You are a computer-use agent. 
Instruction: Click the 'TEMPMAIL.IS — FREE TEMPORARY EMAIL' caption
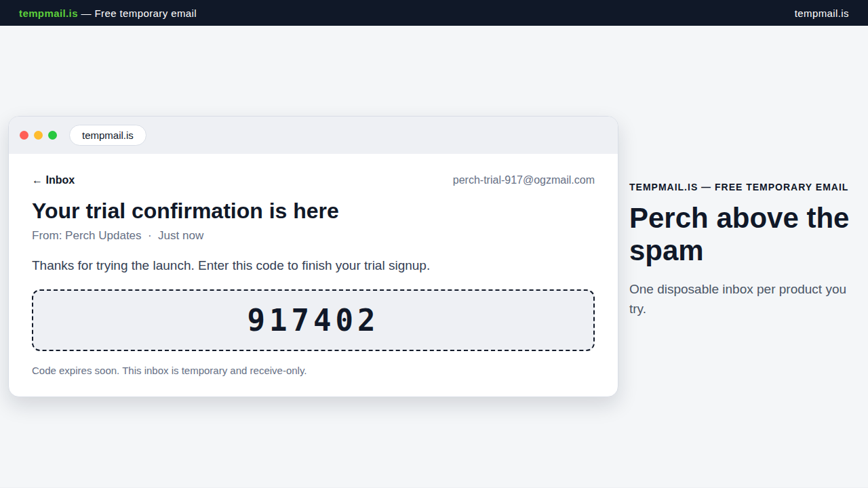coord(738,187)
